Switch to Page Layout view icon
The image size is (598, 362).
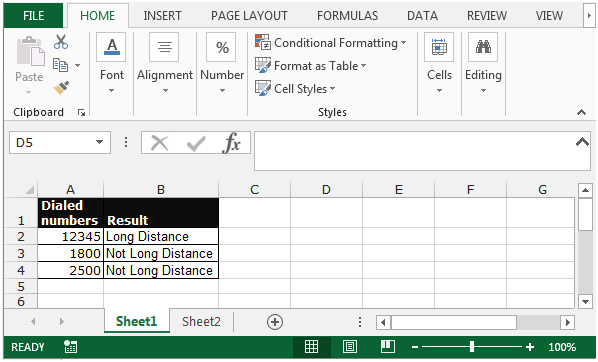point(350,347)
